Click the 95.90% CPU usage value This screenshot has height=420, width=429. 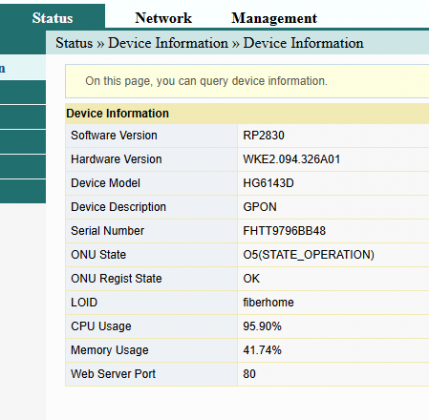[262, 326]
